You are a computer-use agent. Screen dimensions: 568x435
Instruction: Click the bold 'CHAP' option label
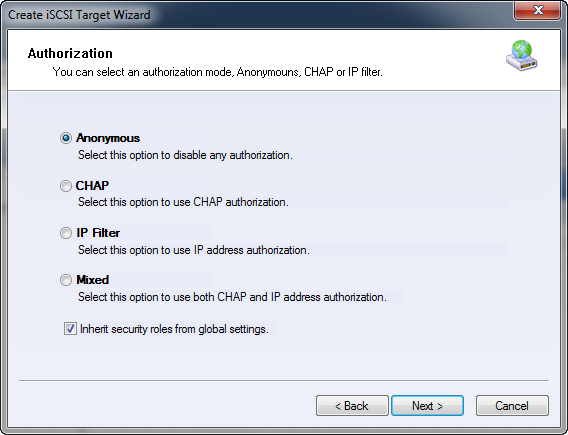tap(92, 185)
